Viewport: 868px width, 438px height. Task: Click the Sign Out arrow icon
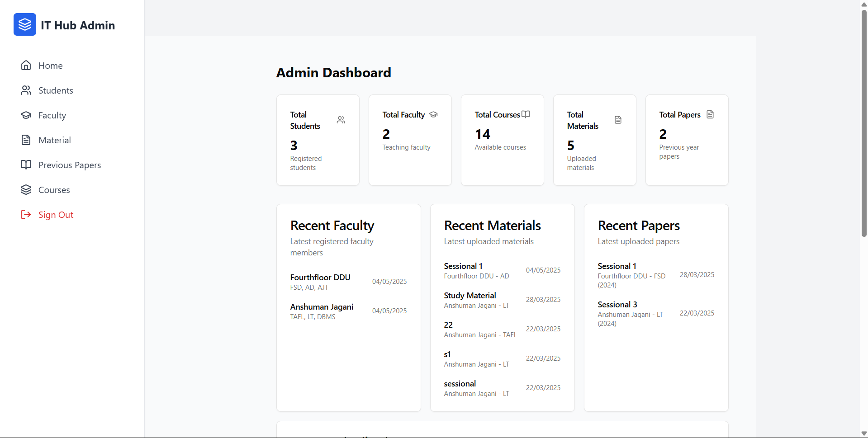coord(26,214)
